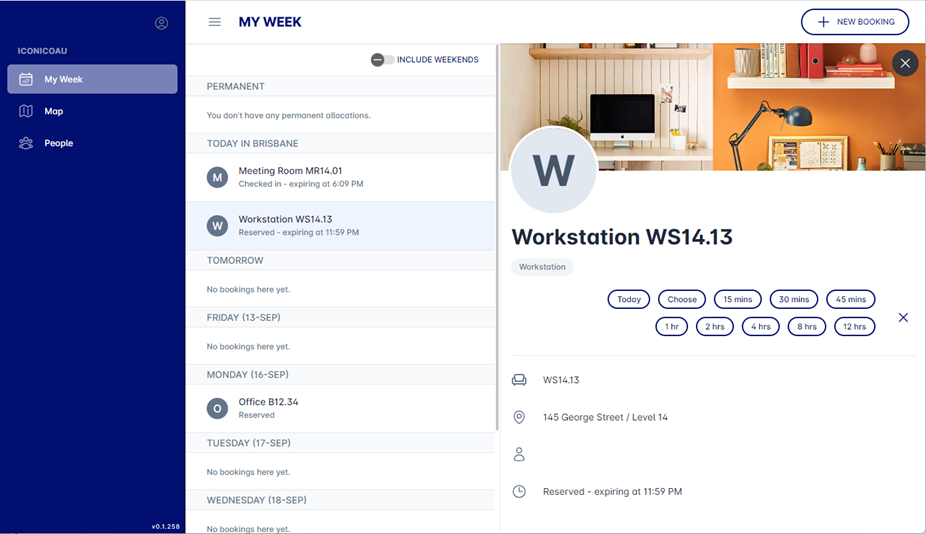The image size is (926, 534).
Task: Select the Workstation WS14.13 booking row
Action: click(x=341, y=226)
